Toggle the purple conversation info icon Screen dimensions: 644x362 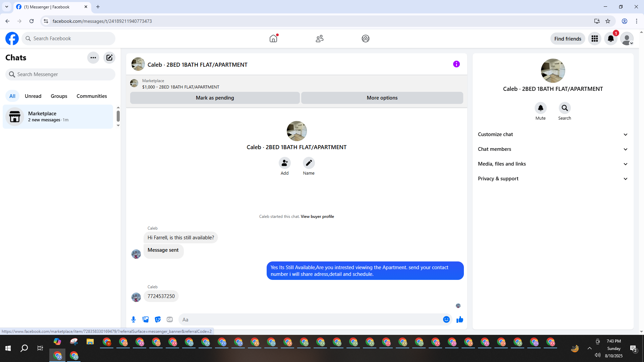coord(456,64)
